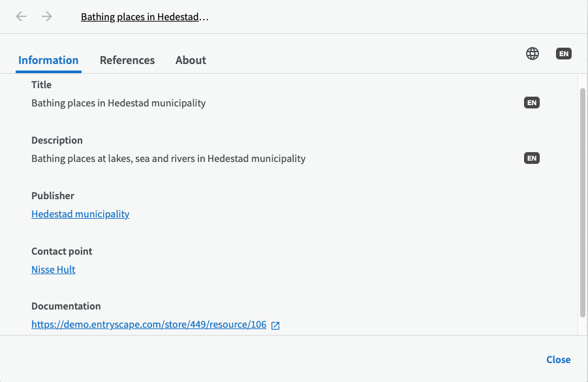This screenshot has width=588, height=382.
Task: Switch to the Information tab
Action: [48, 60]
